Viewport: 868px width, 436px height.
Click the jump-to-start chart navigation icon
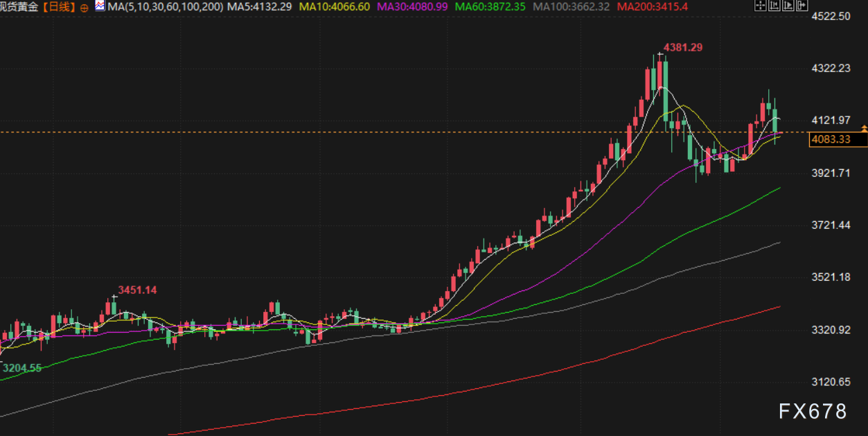coord(774,5)
